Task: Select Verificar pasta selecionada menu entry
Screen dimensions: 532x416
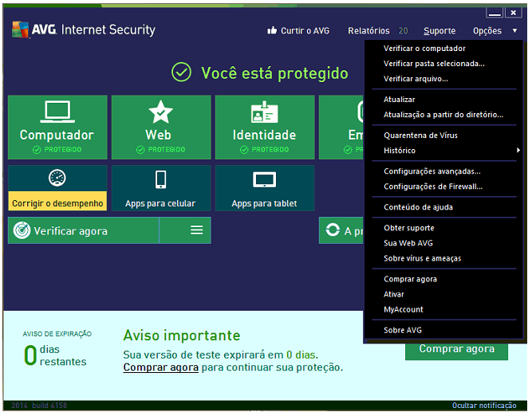Action: [x=434, y=64]
